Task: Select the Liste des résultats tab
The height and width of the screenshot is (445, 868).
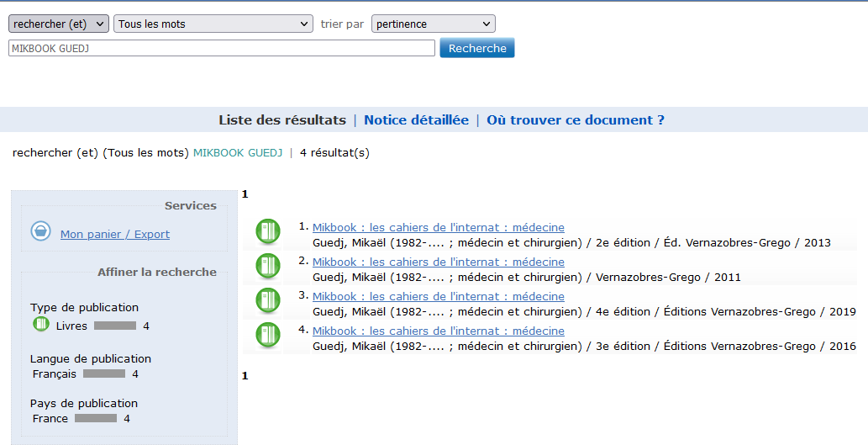Action: (282, 120)
